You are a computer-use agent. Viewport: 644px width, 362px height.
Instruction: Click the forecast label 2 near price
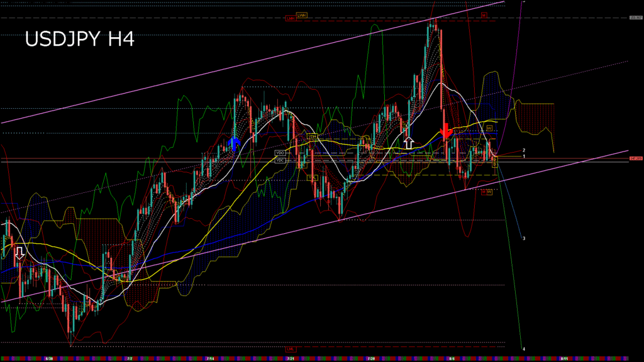tap(524, 151)
